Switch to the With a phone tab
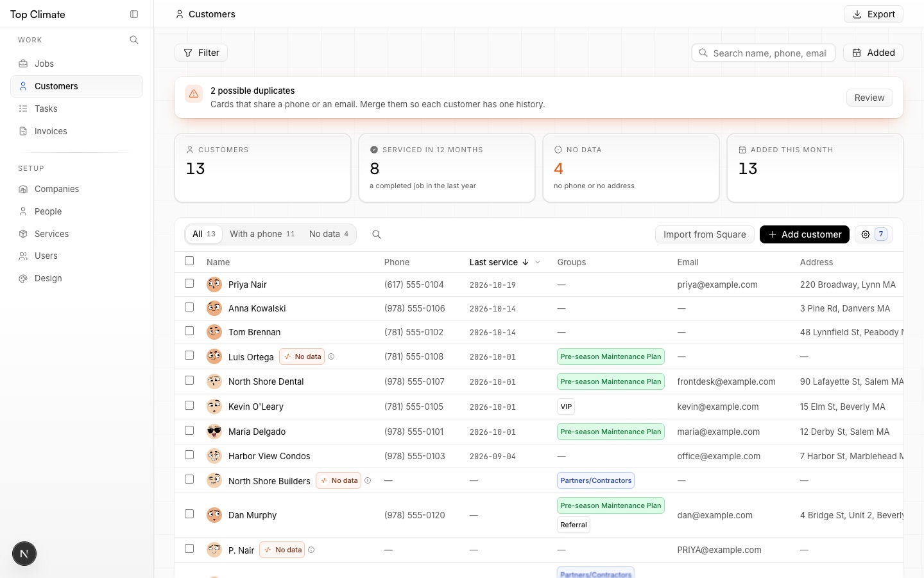The image size is (924, 578). (x=262, y=234)
